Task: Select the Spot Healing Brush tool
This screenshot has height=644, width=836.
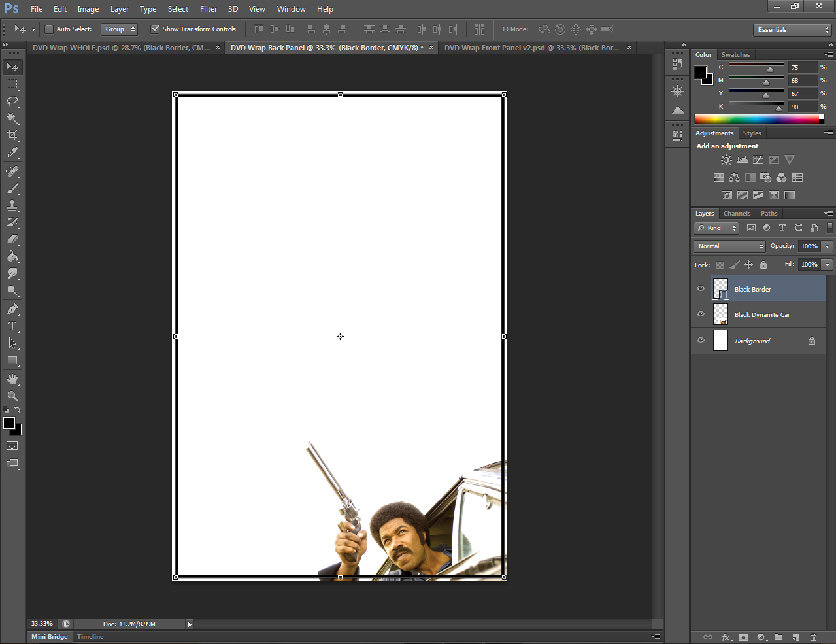Action: (x=12, y=171)
